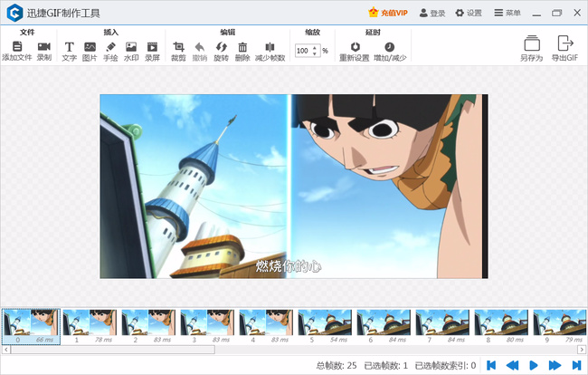Restore down the window
Screen dimensions: 588x375
tap(557, 14)
